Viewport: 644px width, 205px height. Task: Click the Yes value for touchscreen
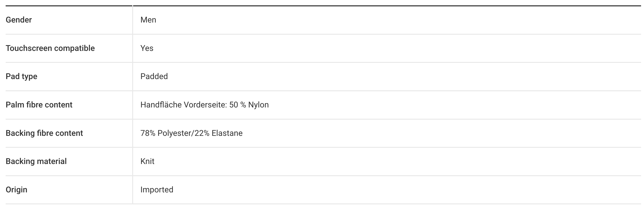click(x=147, y=48)
